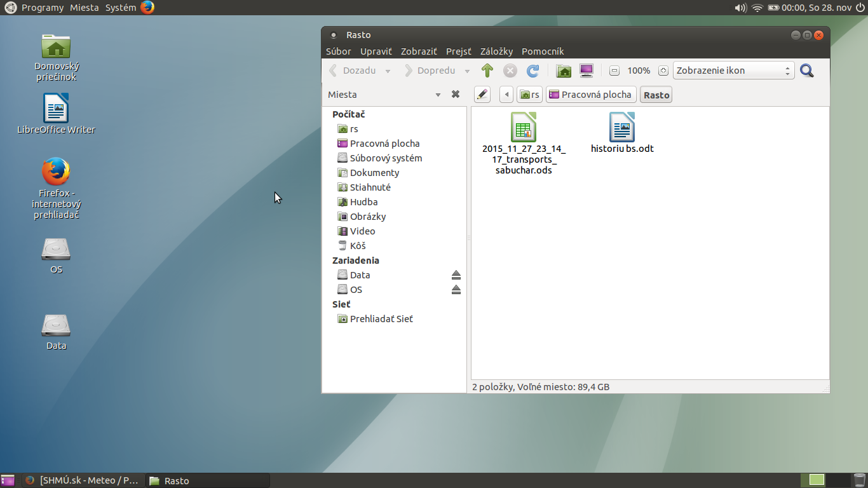The height and width of the screenshot is (488, 868).
Task: Select the Data drive desktop icon
Action: click(x=56, y=332)
